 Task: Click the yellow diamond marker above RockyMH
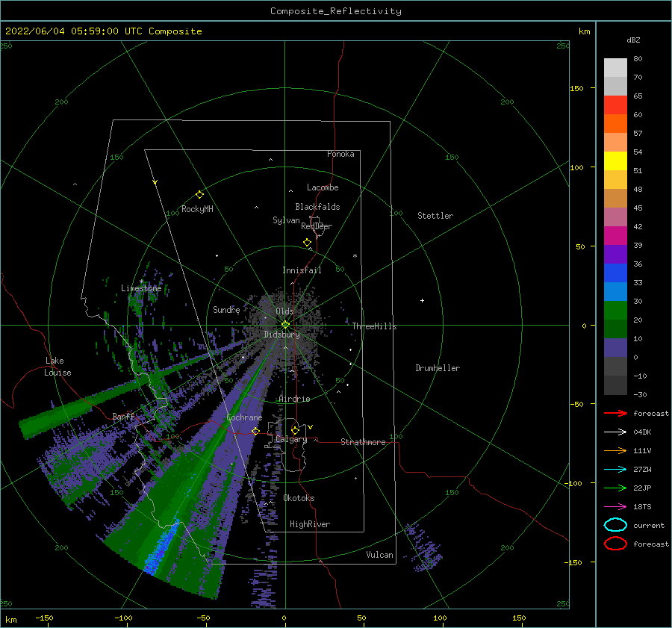199,195
